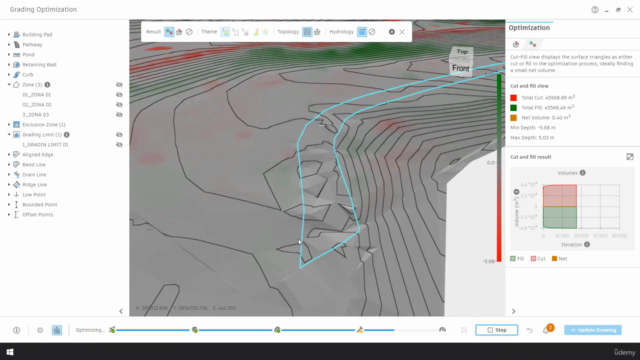The height and width of the screenshot is (360, 640).
Task: Toggle Fill series in the chart legend
Action: pyautogui.click(x=517, y=258)
